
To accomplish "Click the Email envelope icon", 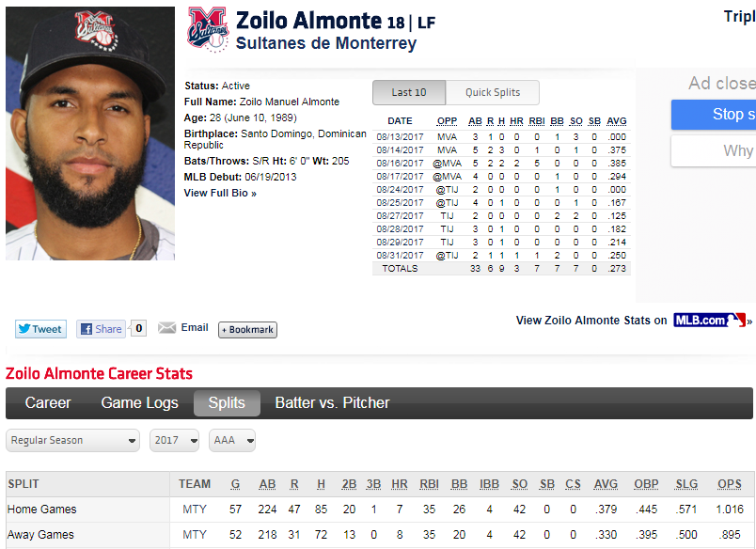I will click(x=166, y=328).
